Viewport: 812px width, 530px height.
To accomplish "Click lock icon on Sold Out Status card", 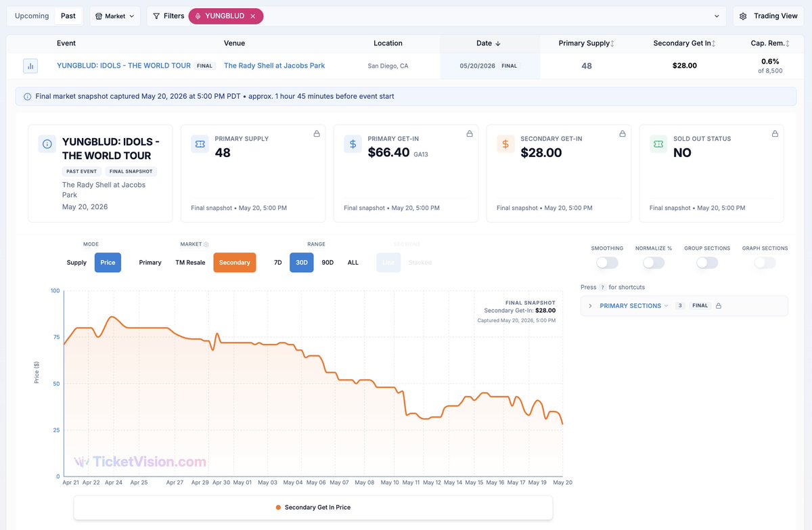I will 775,134.
